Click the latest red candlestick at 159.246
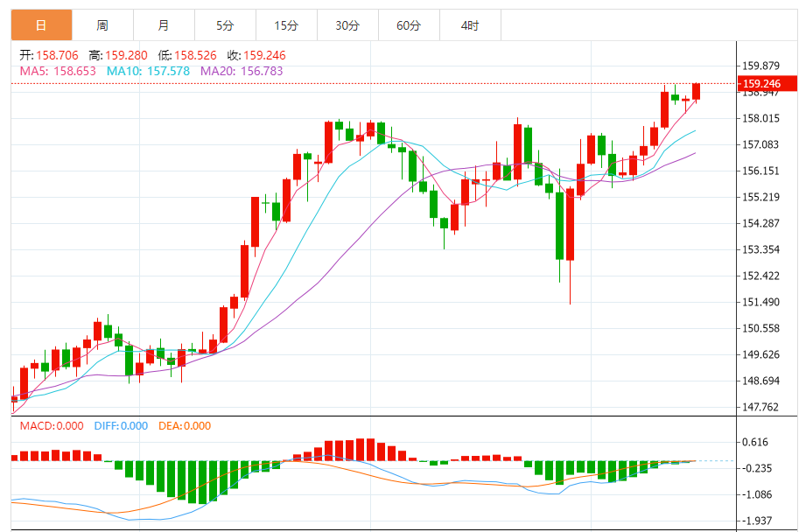The height and width of the screenshot is (532, 806). pos(696,92)
